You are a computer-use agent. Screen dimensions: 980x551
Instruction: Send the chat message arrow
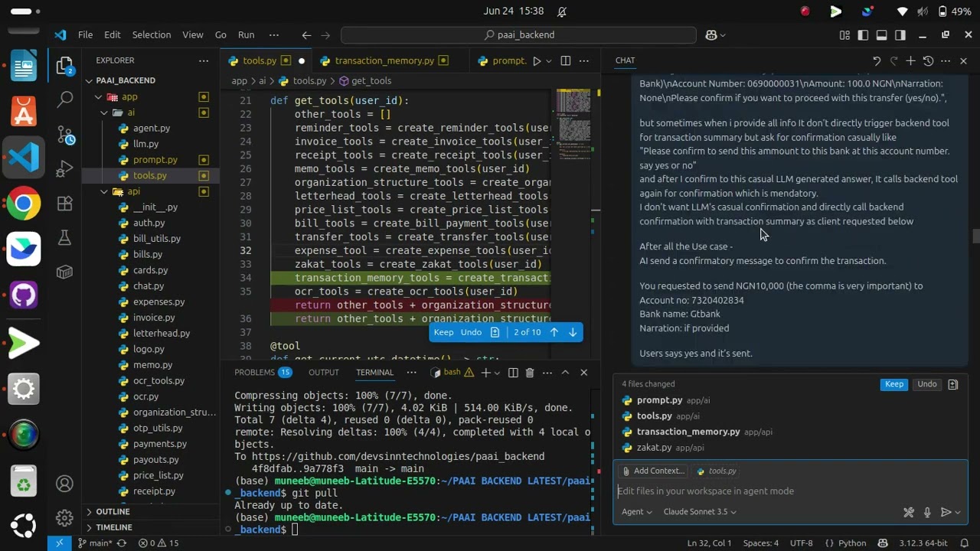click(x=946, y=512)
